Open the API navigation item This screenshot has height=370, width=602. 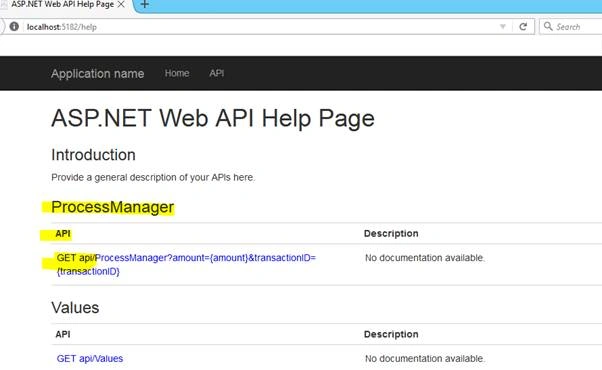(217, 73)
